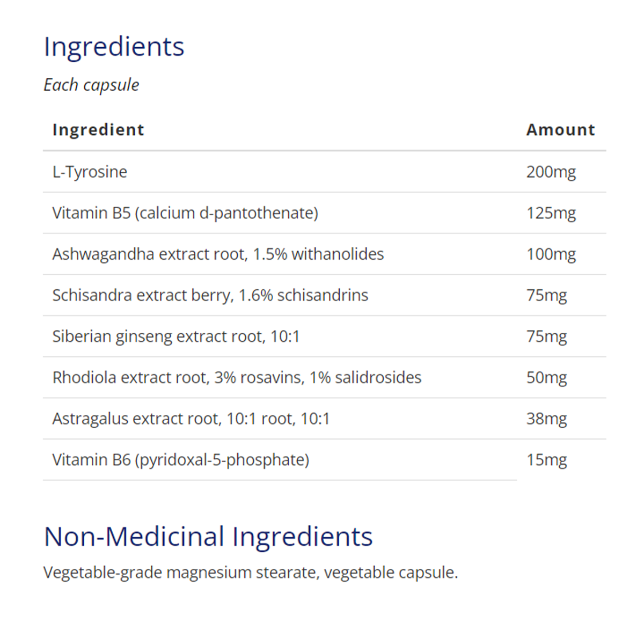The width and height of the screenshot is (644, 644).
Task: Select Vitamin B6 (pyridoxal-5-phosphate) text
Action: 180,460
